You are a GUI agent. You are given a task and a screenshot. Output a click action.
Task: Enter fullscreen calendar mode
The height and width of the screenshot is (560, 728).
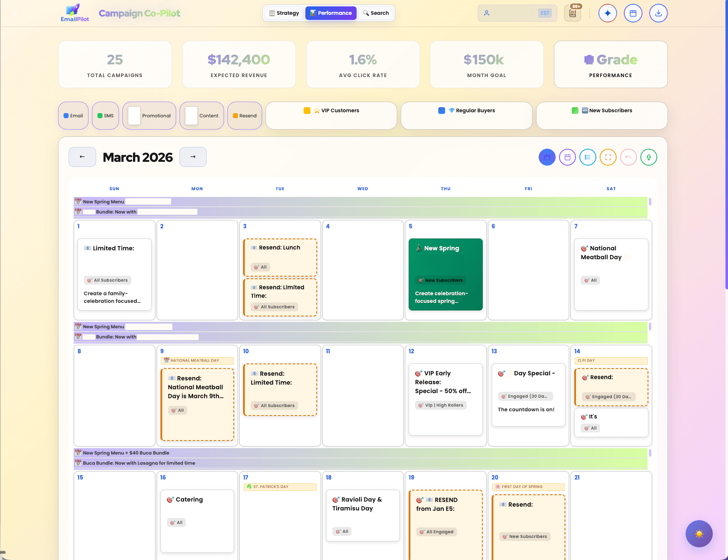(x=608, y=157)
